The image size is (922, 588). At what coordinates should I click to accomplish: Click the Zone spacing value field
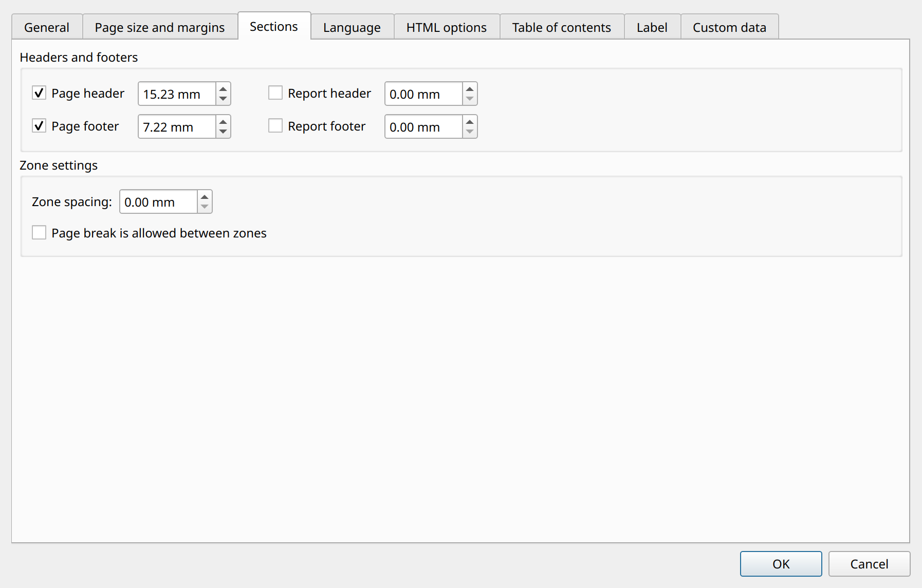[x=158, y=202]
